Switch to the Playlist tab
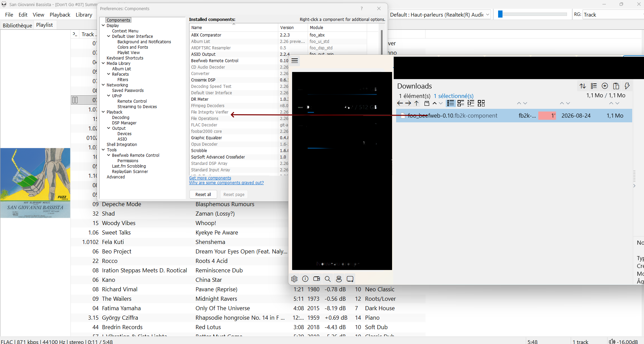Viewport: 644px width, 344px height. click(45, 25)
